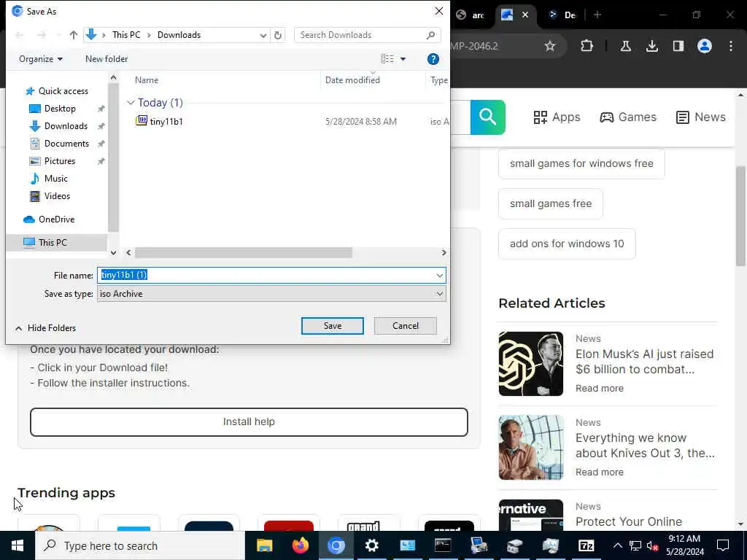The height and width of the screenshot is (560, 747).
Task: Open File Explorer from the taskbar
Action: (x=264, y=545)
